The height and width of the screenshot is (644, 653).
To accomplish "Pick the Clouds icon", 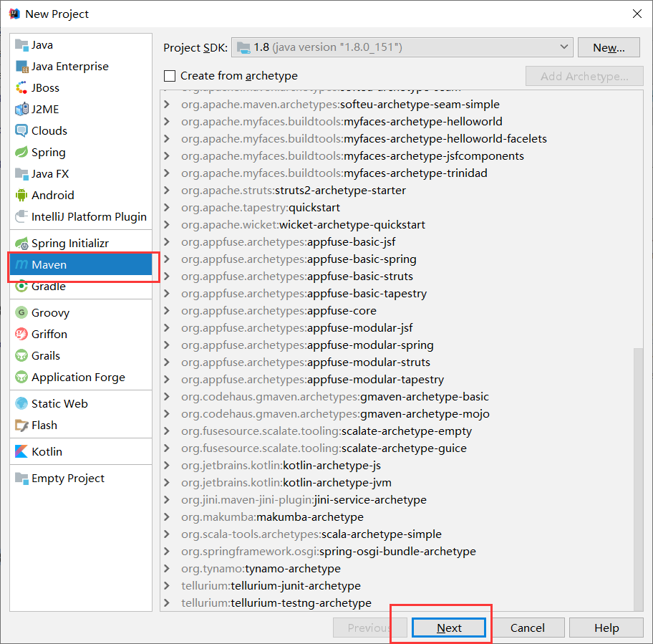I will pos(21,131).
